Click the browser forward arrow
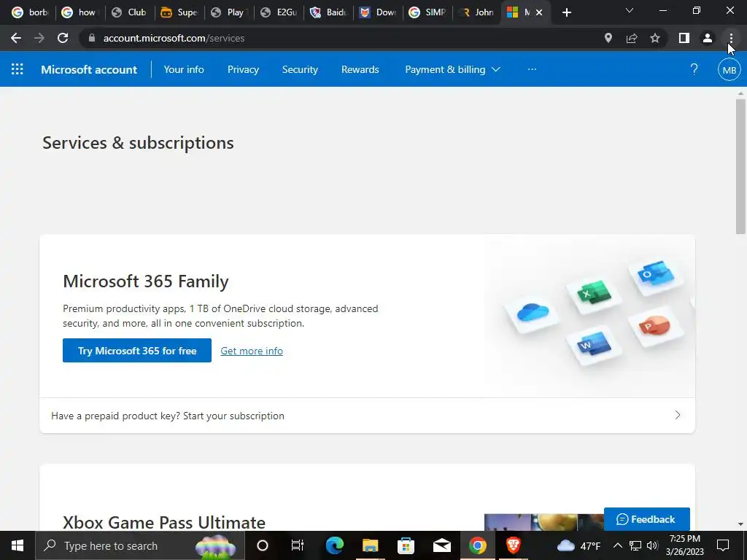747x560 pixels. (x=39, y=38)
